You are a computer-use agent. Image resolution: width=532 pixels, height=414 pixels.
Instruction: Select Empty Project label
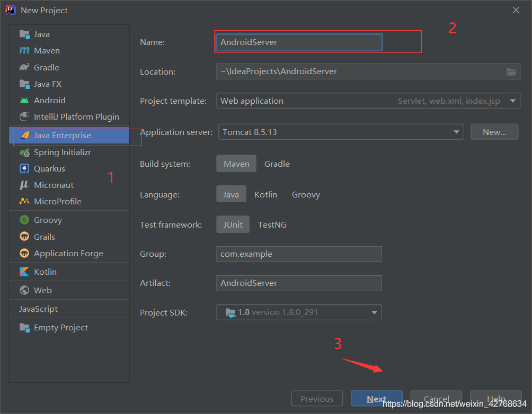click(x=61, y=328)
